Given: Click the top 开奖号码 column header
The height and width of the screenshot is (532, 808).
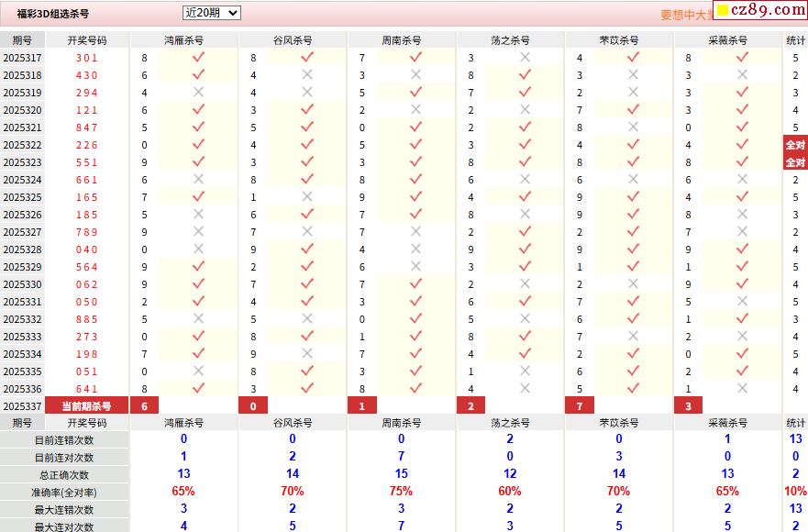Looking at the screenshot, I should (87, 40).
